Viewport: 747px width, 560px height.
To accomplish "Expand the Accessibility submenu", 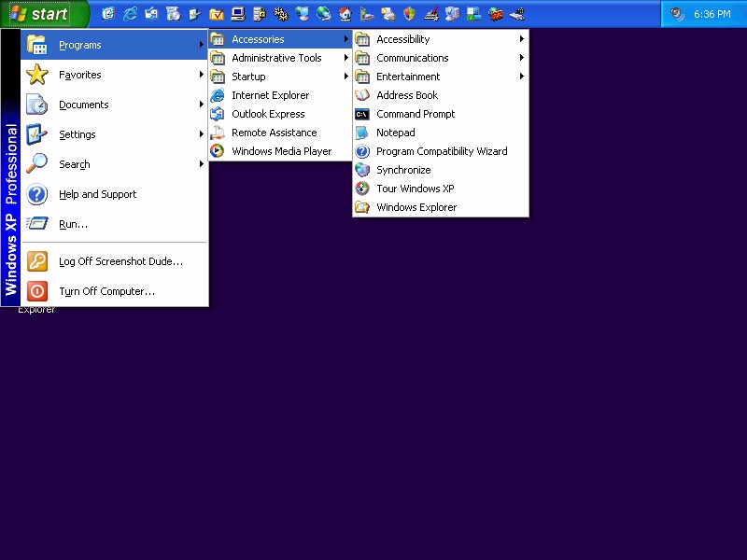I will pos(402,39).
